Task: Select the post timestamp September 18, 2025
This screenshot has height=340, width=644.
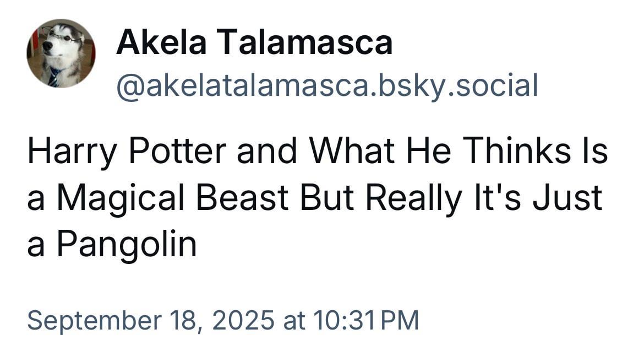Action: 223,320
